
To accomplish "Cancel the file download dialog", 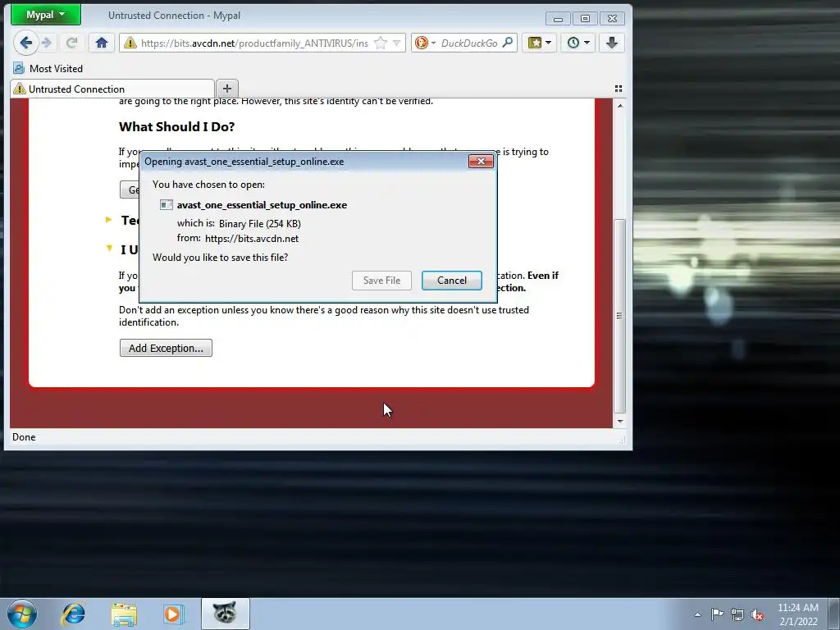I will click(452, 281).
